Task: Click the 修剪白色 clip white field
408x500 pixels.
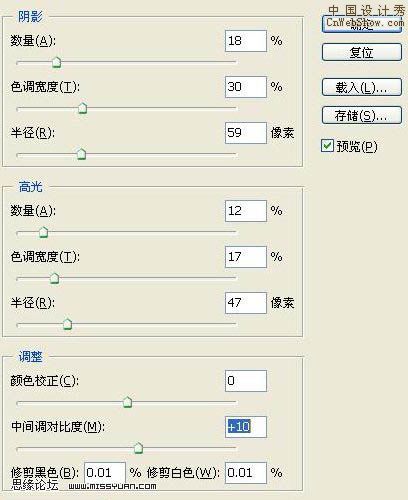Action: click(246, 473)
